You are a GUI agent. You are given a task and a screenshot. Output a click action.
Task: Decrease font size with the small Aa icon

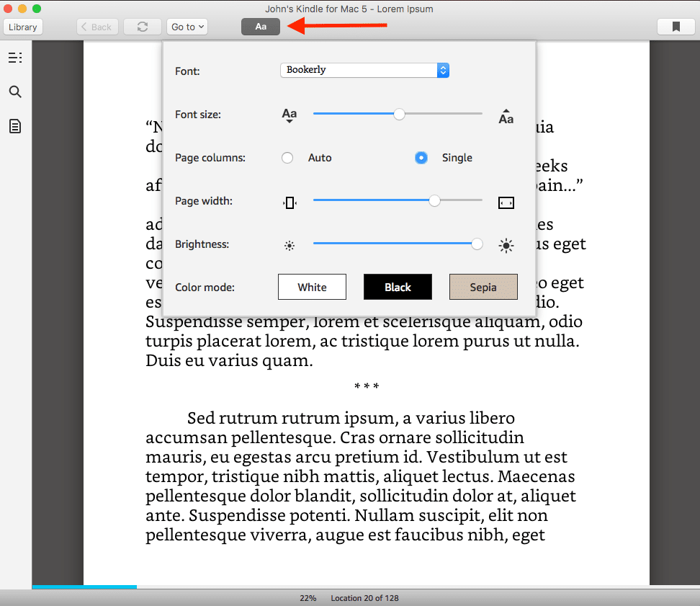[x=289, y=114]
